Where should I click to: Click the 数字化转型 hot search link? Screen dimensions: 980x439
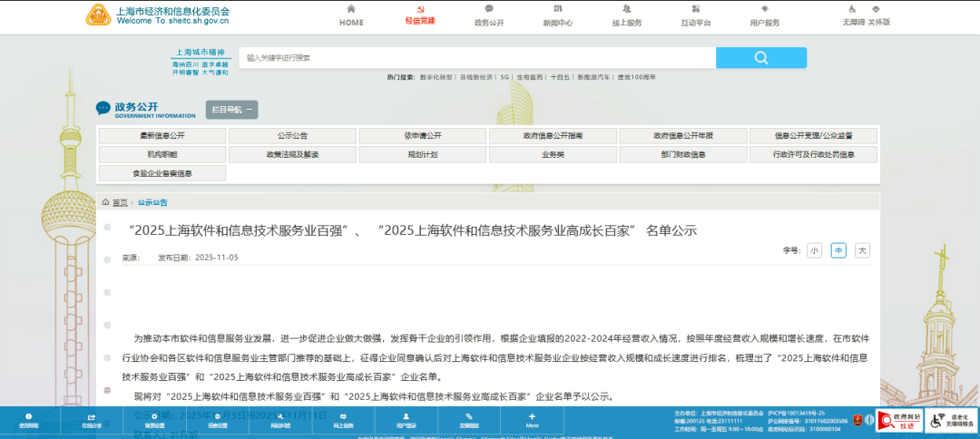pos(436,78)
